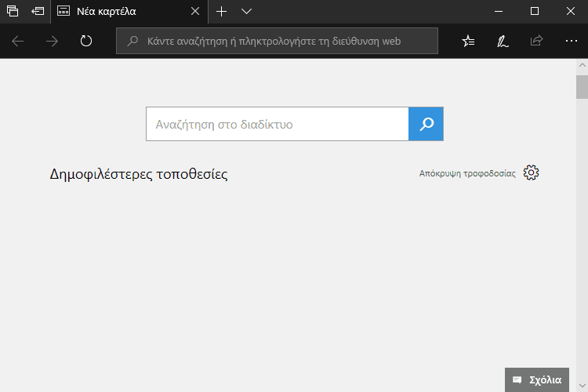Open the Favorites hub star icon
Viewport: 588px width, 392px height.
coord(468,41)
